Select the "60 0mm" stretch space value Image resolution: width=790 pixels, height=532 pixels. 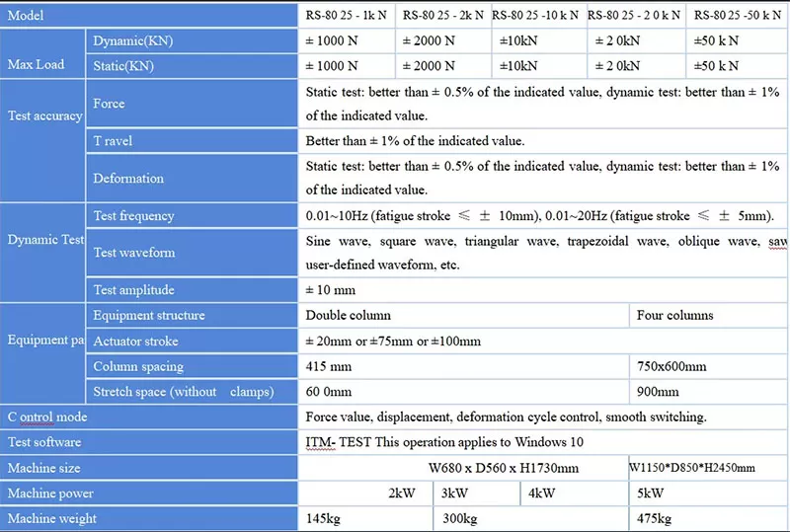[x=329, y=392]
